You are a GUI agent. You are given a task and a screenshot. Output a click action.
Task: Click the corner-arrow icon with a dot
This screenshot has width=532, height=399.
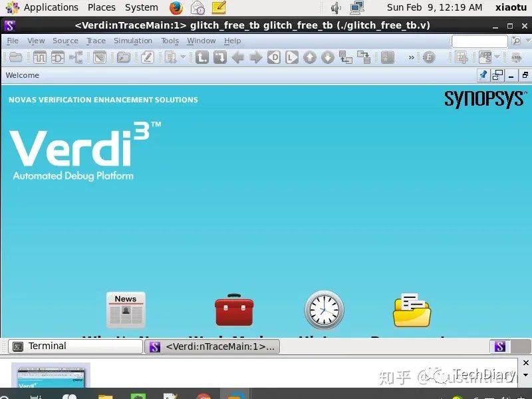tap(202, 57)
